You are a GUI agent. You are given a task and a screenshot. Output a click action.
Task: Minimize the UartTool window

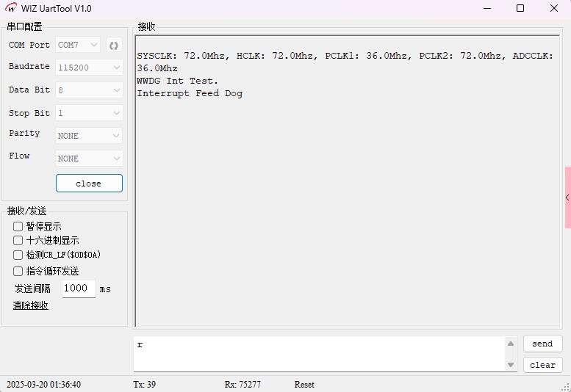click(x=486, y=9)
